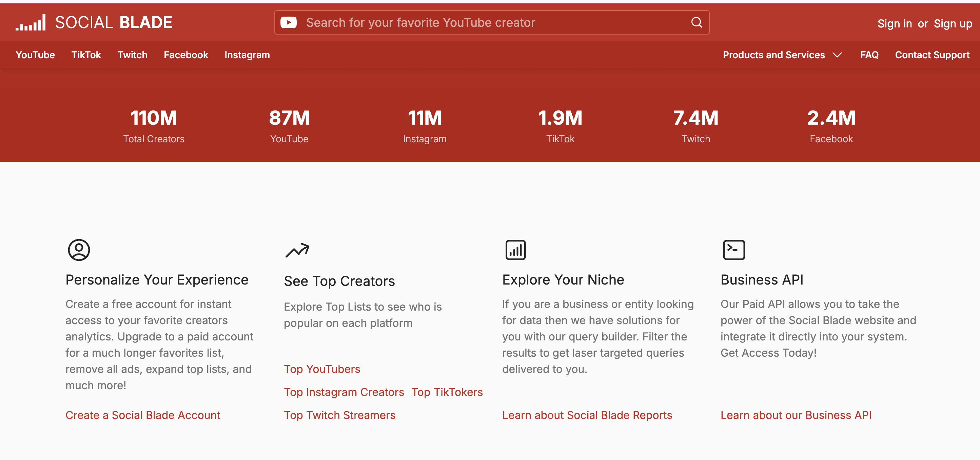Click the bar chart icon above Explore Your Niche
Screen dimensions: 980x460
point(515,250)
